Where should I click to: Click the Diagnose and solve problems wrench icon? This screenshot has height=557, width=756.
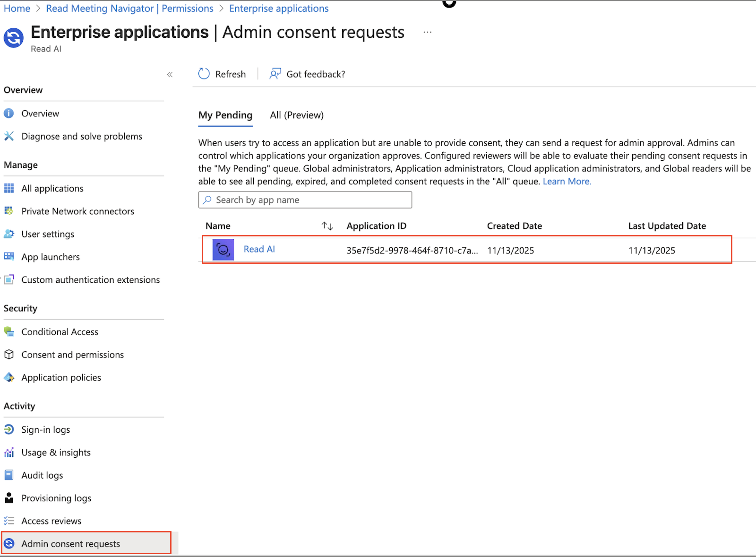9,136
